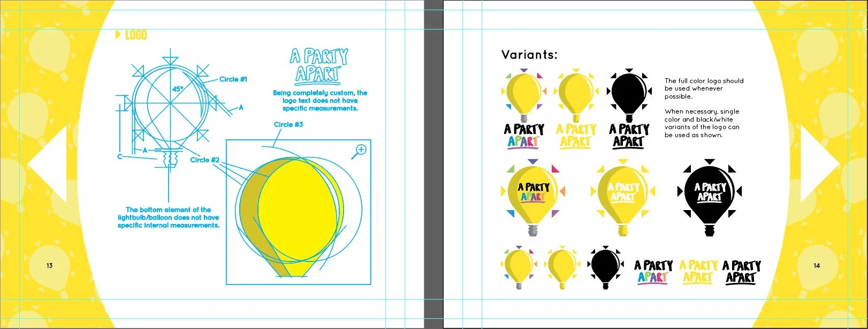Click the magnifier plus icon in detail box
Viewport: 868px width, 329px height.
tap(359, 151)
